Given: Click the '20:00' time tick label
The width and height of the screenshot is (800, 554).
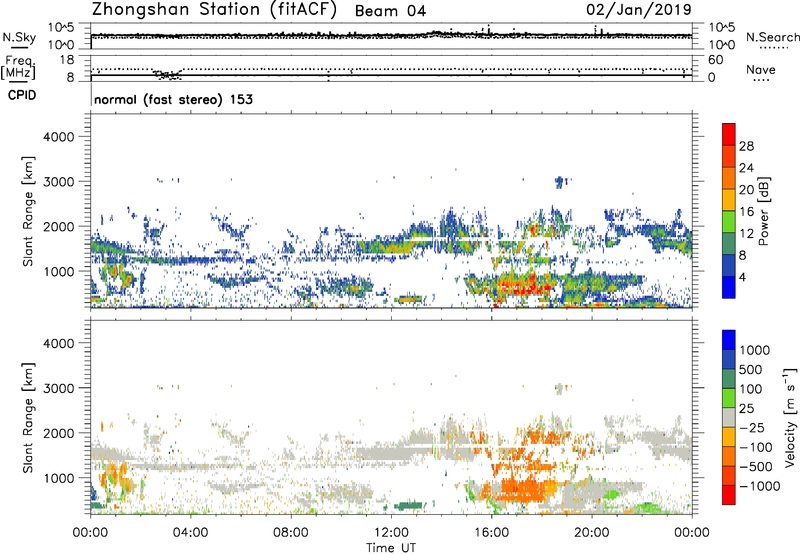Looking at the screenshot, I should pos(591,533).
